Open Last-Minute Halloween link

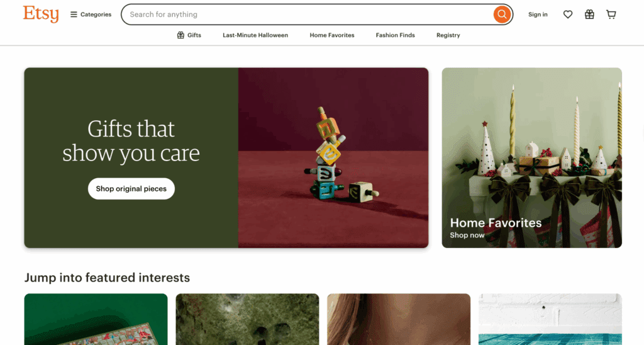point(255,35)
